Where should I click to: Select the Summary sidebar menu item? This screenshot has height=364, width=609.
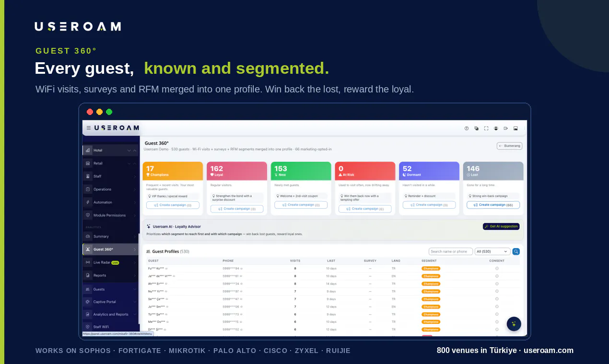(x=110, y=237)
